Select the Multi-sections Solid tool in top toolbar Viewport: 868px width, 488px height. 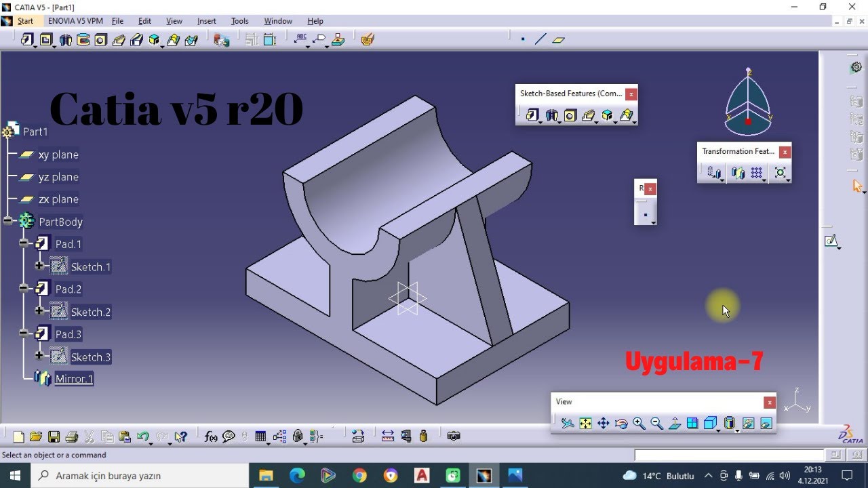pyautogui.click(x=155, y=40)
